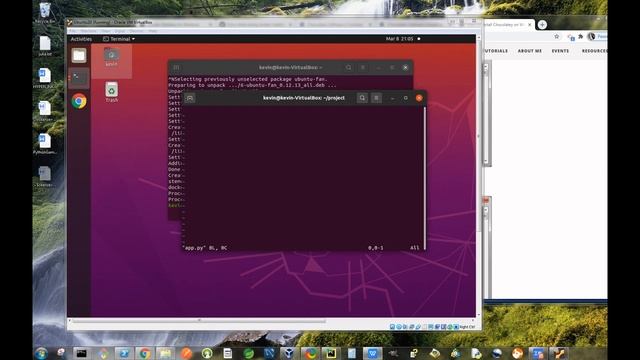Open hamburger menu in background terminal window
The width and height of the screenshot is (640, 360).
(x=362, y=67)
